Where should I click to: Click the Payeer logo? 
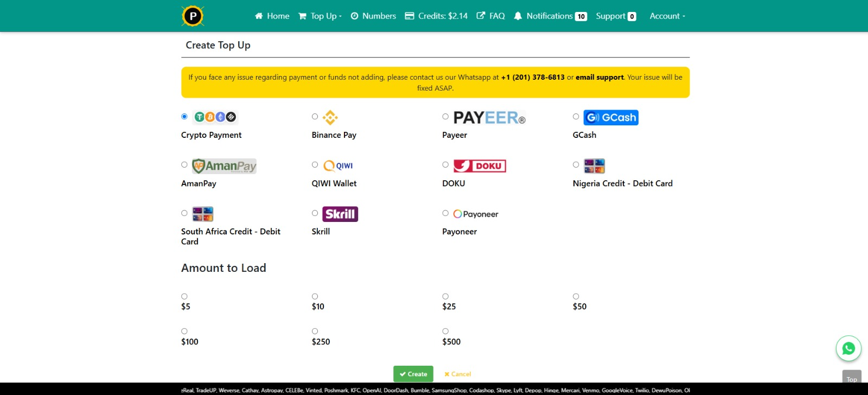click(489, 117)
